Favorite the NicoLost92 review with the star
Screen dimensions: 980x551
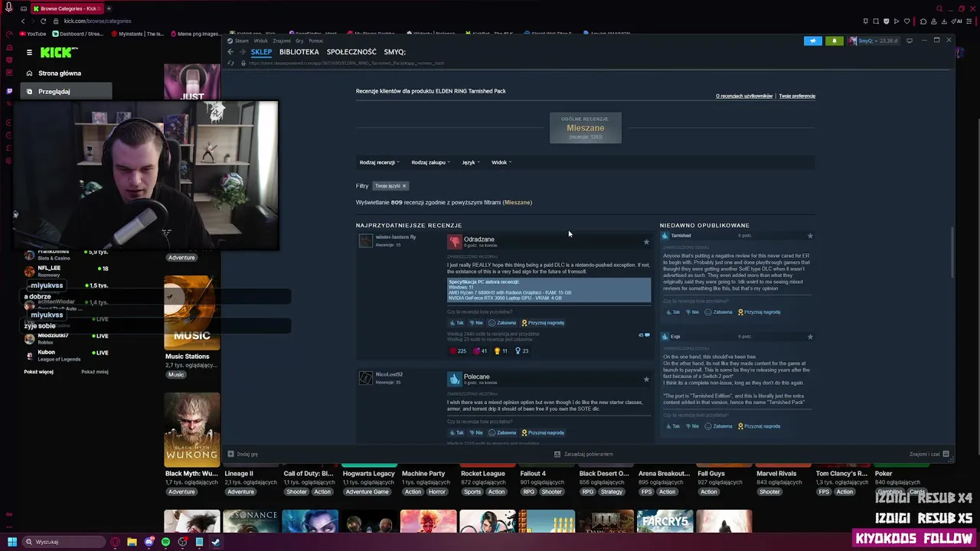(646, 379)
